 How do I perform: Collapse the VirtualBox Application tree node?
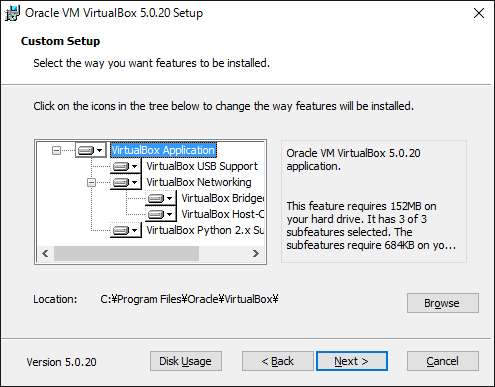pos(56,151)
